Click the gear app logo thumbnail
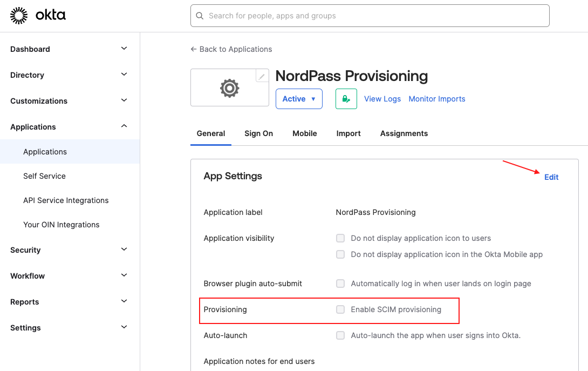 (229, 88)
